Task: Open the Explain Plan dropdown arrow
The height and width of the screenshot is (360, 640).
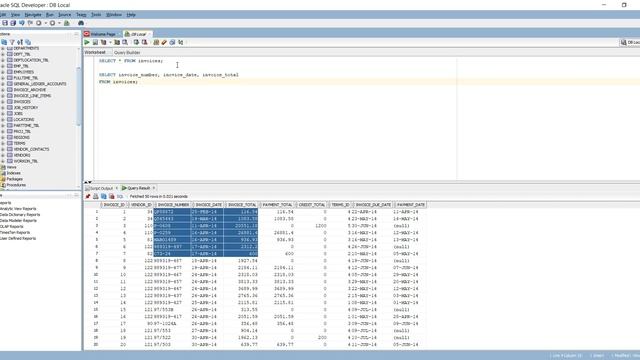Action: 110,42
